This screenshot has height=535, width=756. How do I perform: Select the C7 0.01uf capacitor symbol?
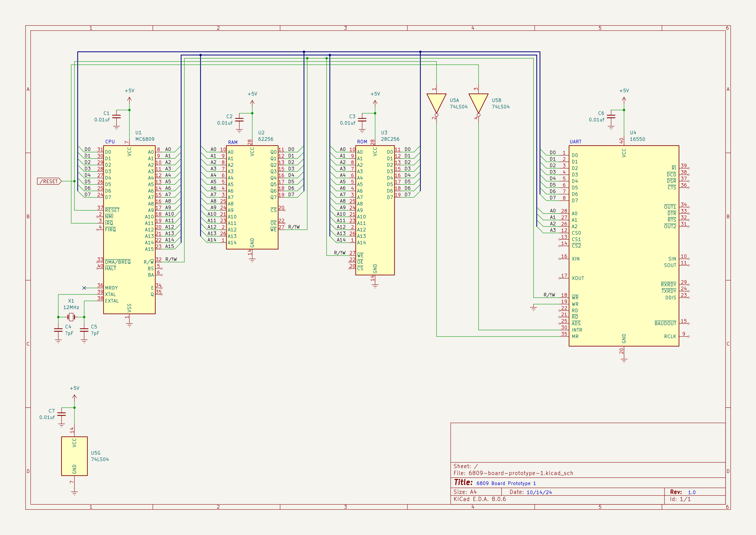click(x=62, y=414)
